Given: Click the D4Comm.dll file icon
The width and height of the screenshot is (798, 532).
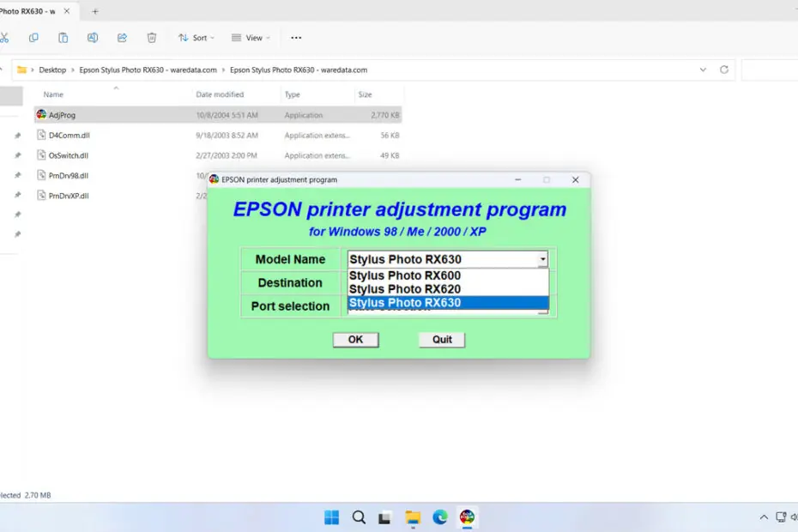Looking at the screenshot, I should click(41, 135).
